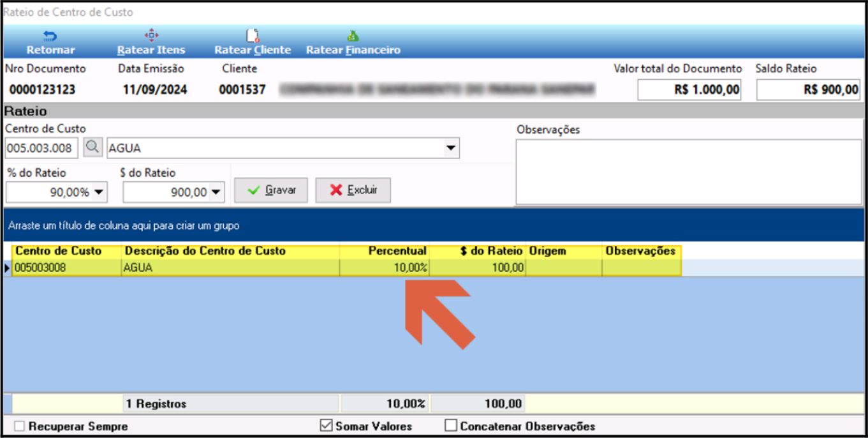868x438 pixels.
Task: Click the 10,00% cell in the grid row
Action: coord(385,268)
